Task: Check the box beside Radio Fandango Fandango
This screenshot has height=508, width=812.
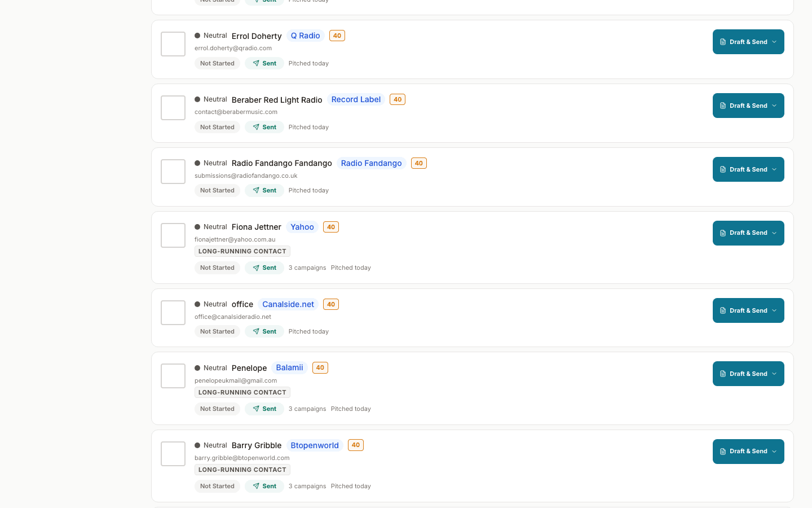Action: pyautogui.click(x=173, y=171)
